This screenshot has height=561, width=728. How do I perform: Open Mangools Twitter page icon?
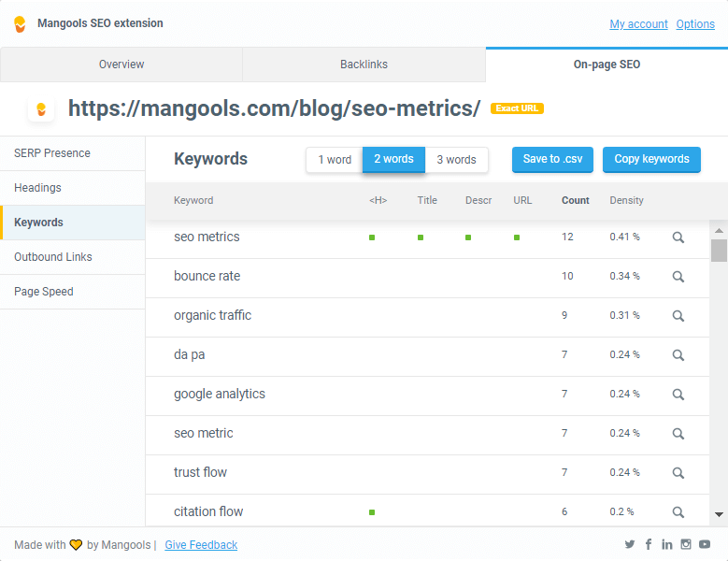point(630,544)
